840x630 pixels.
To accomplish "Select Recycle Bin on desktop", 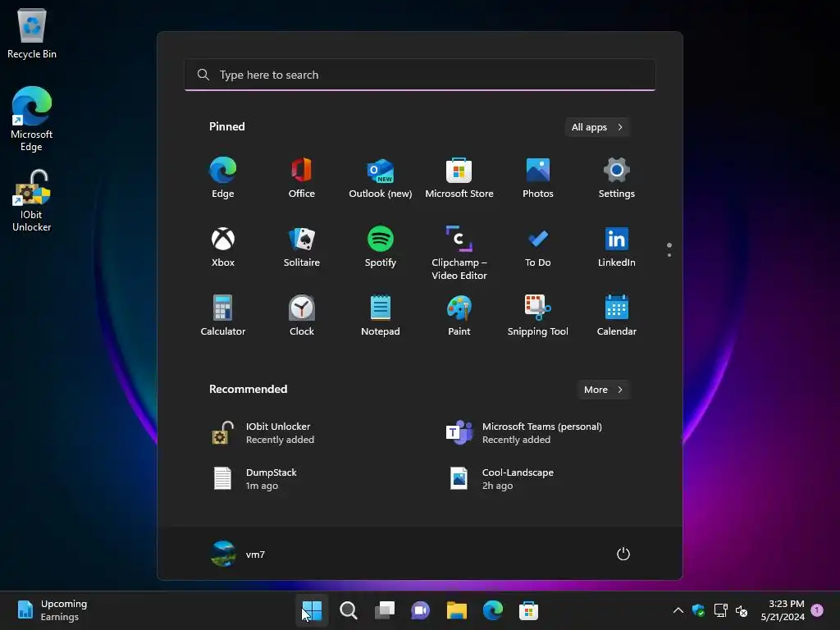I will [32, 33].
